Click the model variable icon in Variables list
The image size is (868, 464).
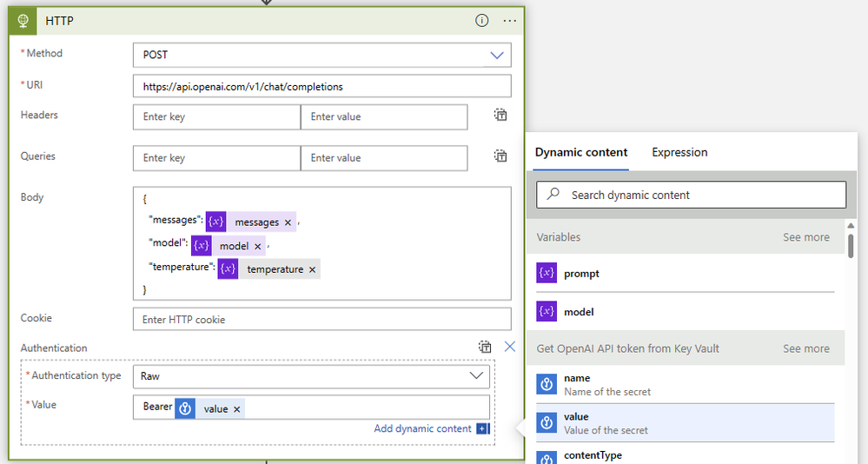(x=547, y=311)
